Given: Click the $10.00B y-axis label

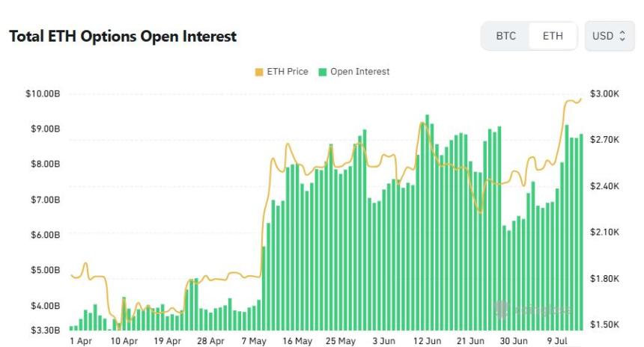Looking at the screenshot, I should coord(43,94).
